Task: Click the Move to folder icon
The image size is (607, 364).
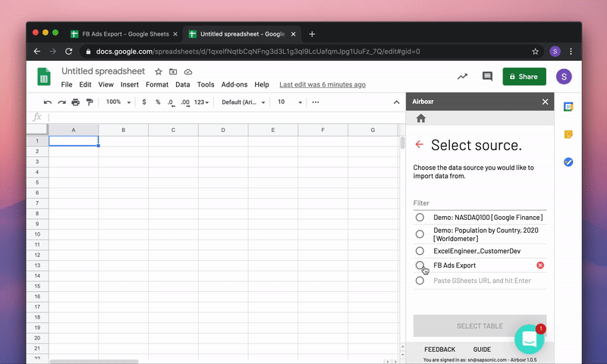Action: [x=173, y=71]
